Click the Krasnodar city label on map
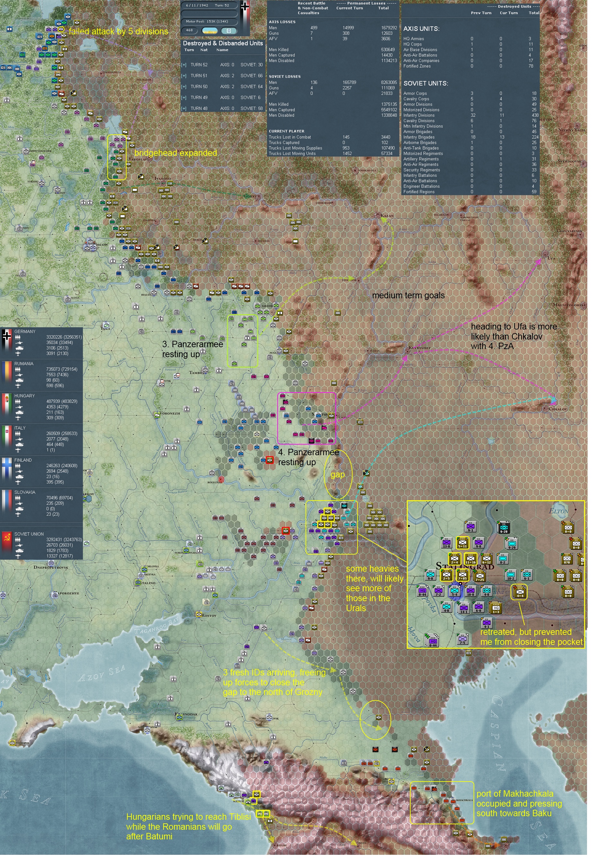The width and height of the screenshot is (596, 868). [x=187, y=714]
